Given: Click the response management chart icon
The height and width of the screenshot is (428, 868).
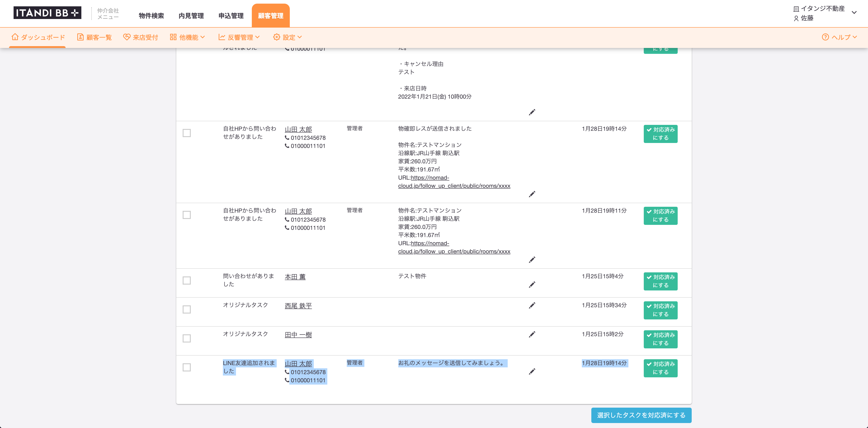Looking at the screenshot, I should (222, 37).
